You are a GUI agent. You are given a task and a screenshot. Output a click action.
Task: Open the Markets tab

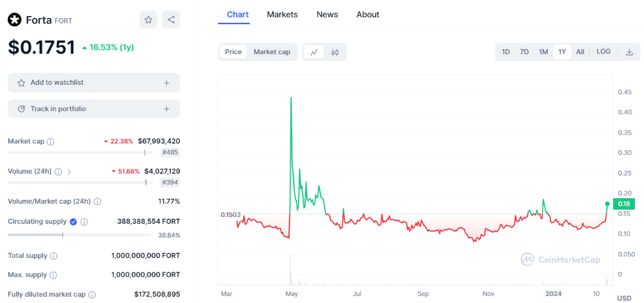pos(282,14)
